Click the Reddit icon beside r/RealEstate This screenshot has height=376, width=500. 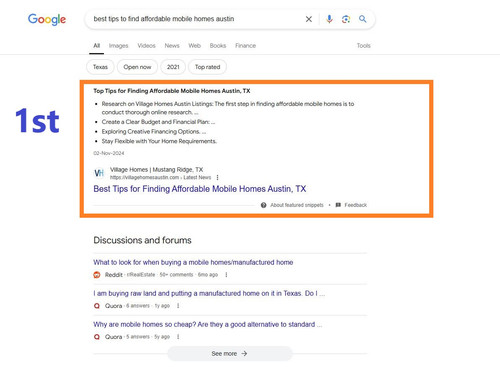97,275
